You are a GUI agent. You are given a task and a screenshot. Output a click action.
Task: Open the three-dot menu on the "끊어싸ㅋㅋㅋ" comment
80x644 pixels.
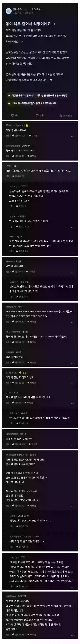coord(73,157)
